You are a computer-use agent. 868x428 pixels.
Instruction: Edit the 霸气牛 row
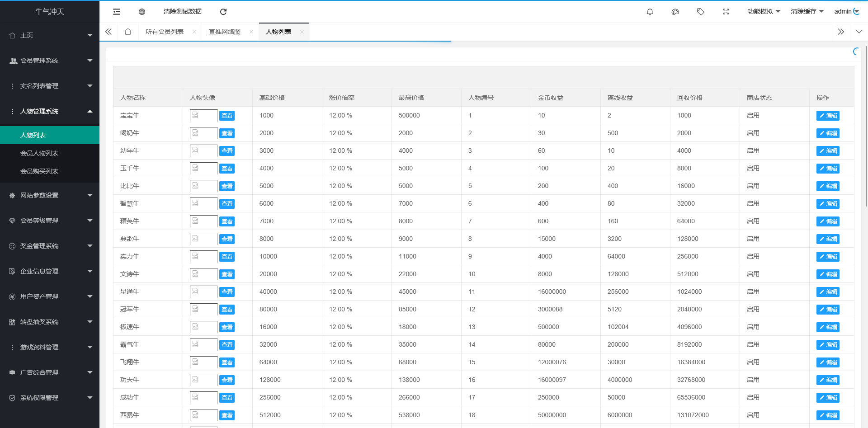tap(828, 345)
